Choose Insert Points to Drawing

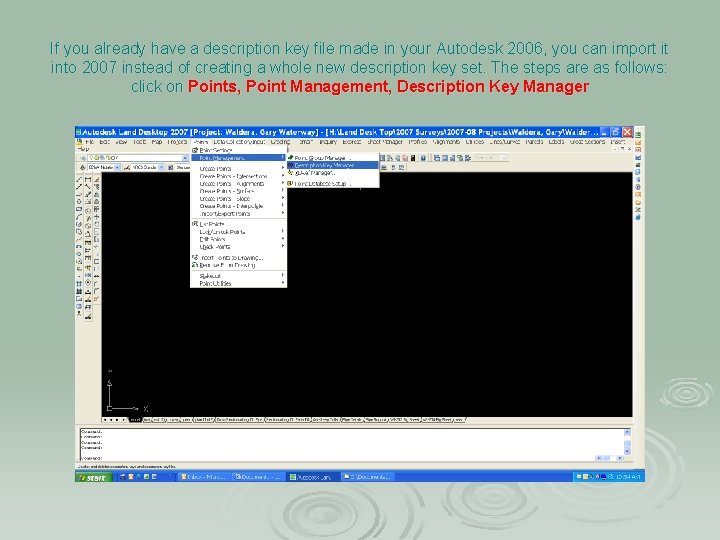click(x=238, y=258)
